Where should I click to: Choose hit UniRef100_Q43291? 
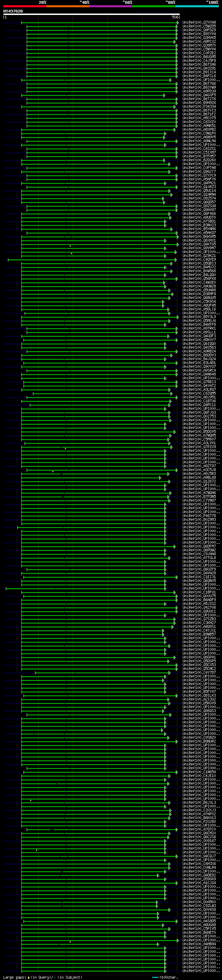[199, 68]
